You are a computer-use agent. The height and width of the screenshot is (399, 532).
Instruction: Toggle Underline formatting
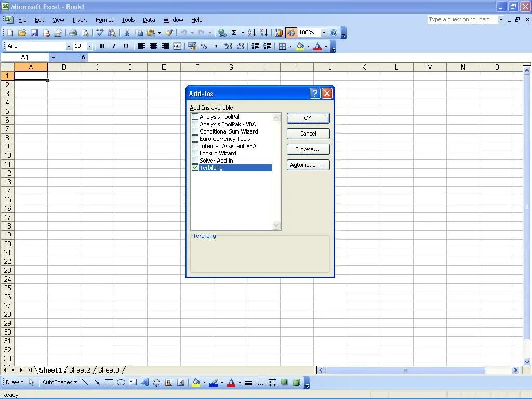pyautogui.click(x=126, y=46)
